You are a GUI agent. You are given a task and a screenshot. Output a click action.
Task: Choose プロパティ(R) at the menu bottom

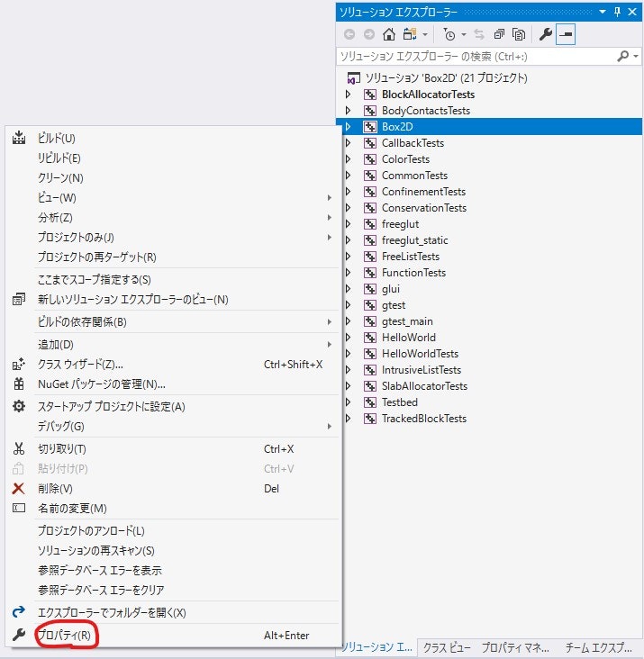pos(172,636)
